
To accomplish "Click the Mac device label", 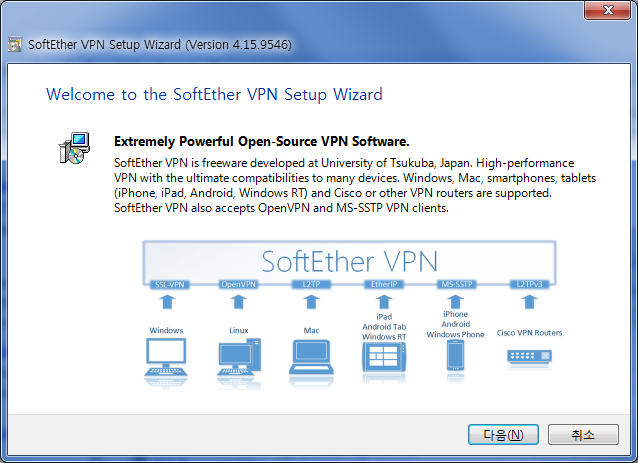I will [311, 330].
